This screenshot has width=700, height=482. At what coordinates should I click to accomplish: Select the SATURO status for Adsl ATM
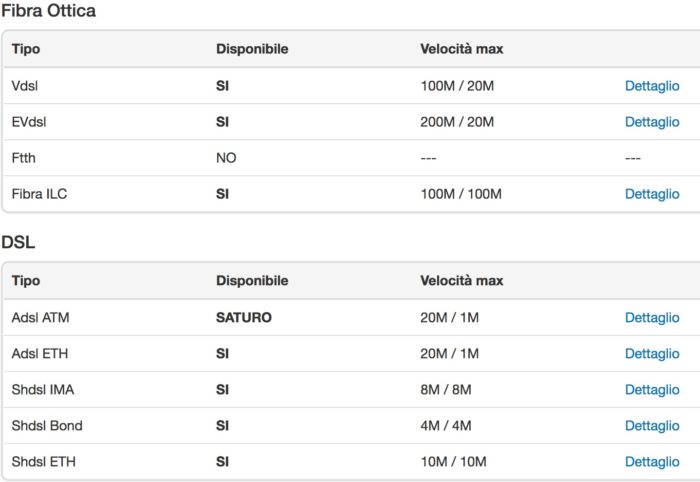[x=244, y=317]
